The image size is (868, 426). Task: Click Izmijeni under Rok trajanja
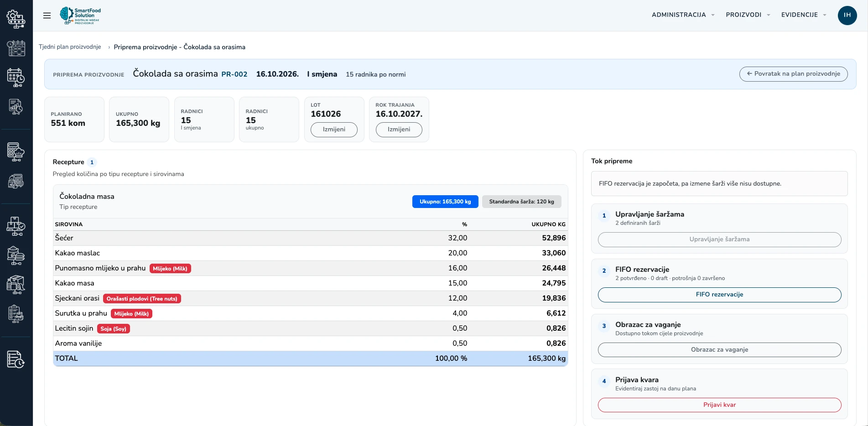[x=399, y=130]
